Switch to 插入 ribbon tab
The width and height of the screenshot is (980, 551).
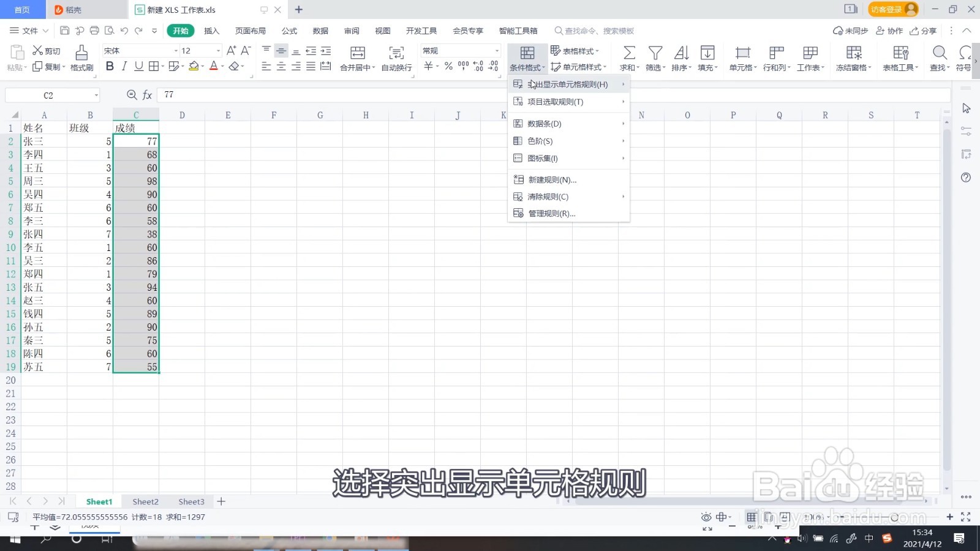(211, 31)
